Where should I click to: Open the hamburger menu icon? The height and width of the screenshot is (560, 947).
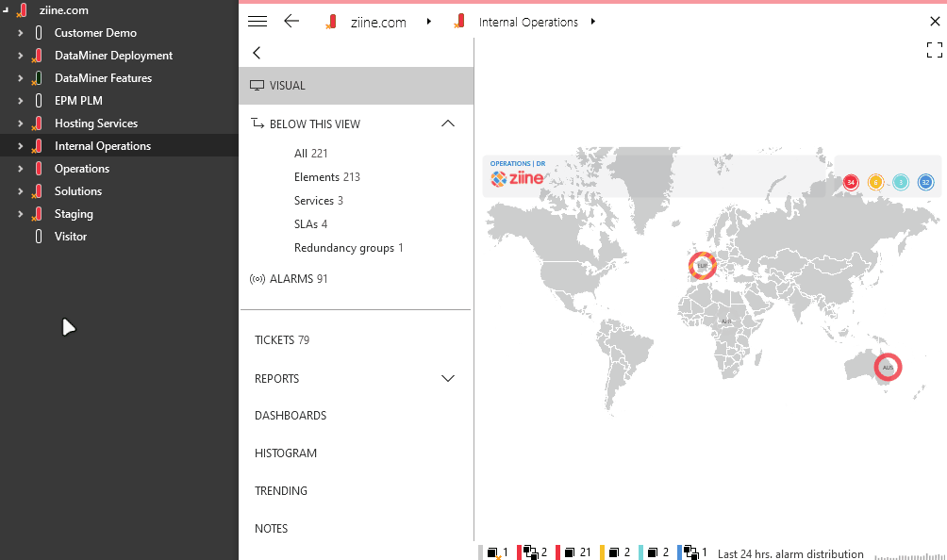click(258, 22)
